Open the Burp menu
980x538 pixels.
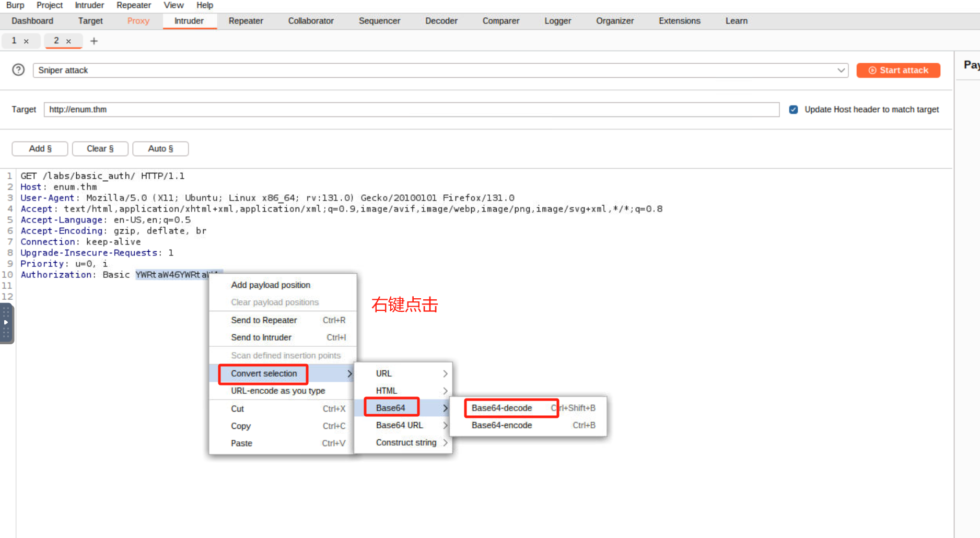(x=15, y=5)
